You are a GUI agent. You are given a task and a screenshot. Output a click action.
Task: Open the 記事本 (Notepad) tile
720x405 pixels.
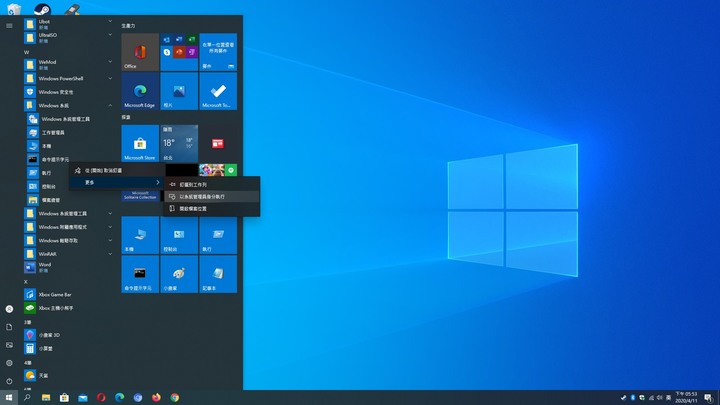click(218, 274)
